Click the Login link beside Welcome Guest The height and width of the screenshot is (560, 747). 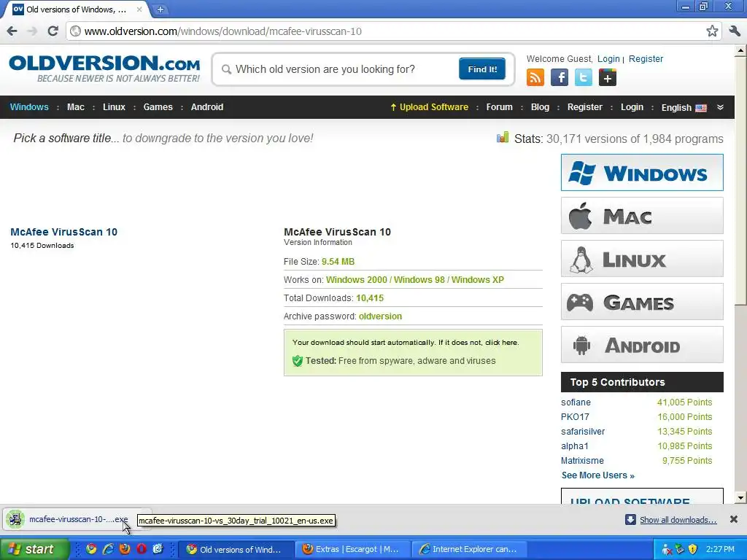(x=608, y=58)
